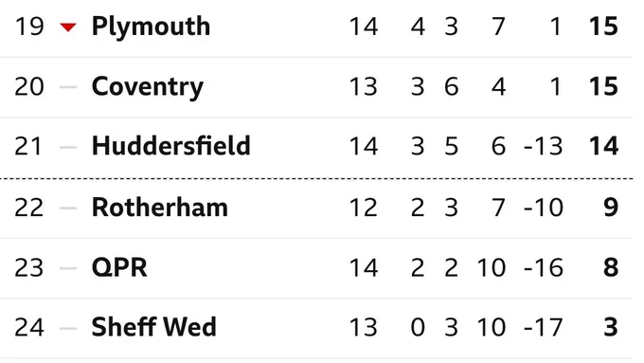This screenshot has height=363, width=644.
Task: Click Sheff Wed's position number 24
Action: (x=28, y=328)
